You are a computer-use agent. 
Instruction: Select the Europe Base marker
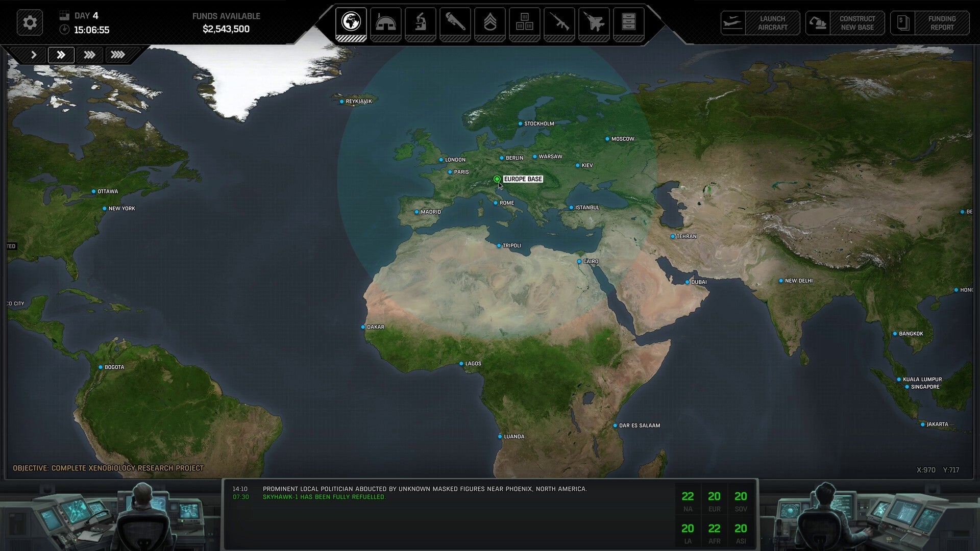pos(497,179)
